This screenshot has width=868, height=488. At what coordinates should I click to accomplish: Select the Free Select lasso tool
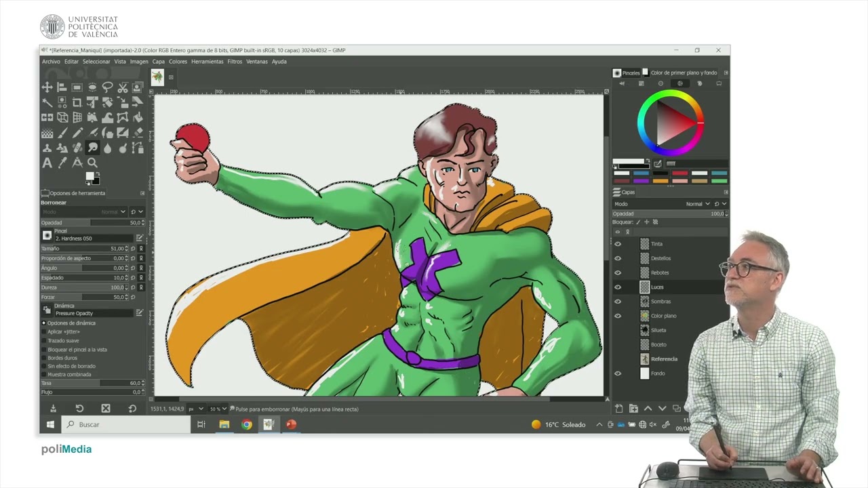(107, 87)
